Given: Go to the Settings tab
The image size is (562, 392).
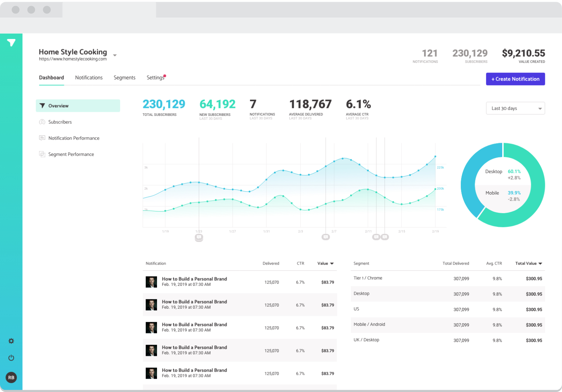Looking at the screenshot, I should click(155, 78).
